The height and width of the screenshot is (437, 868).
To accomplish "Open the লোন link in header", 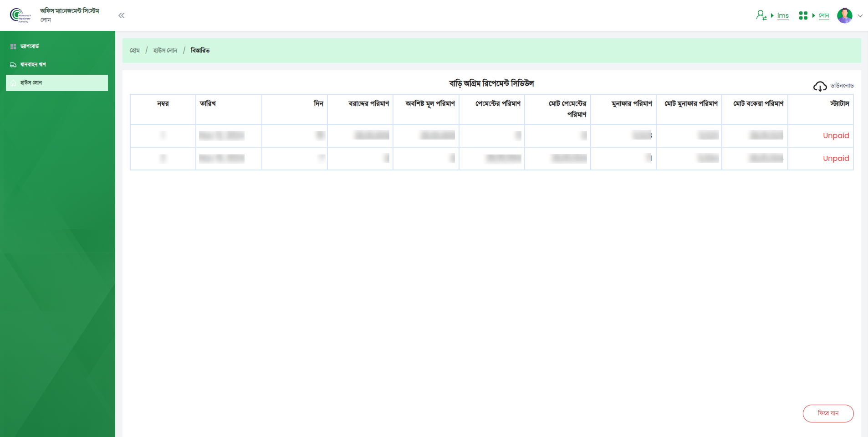I will 824,15.
